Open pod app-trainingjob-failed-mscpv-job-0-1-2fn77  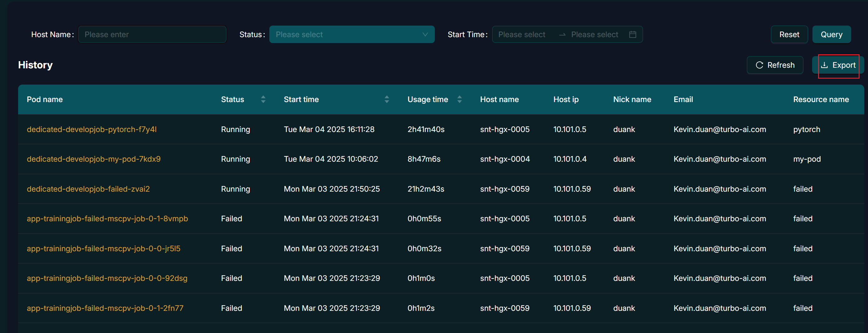(105, 308)
